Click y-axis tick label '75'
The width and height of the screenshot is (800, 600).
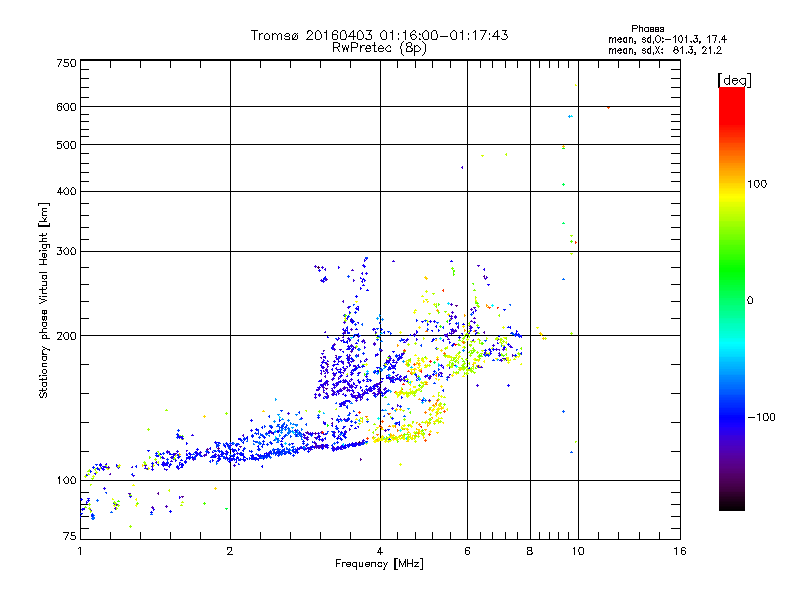point(70,536)
